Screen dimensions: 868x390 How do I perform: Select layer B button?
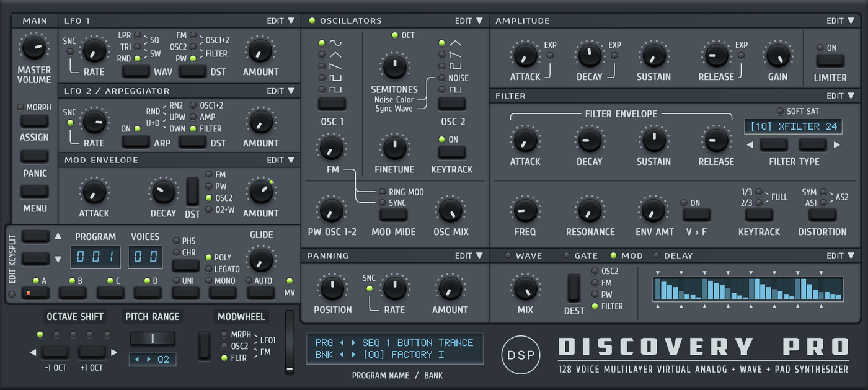point(73,293)
